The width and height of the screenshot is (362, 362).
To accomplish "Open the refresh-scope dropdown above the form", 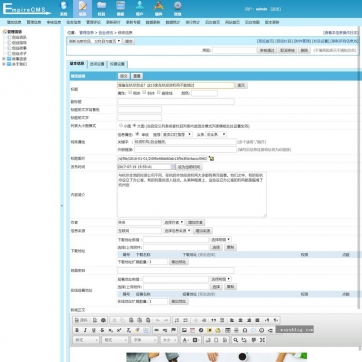I will pyautogui.click(x=95, y=41).
